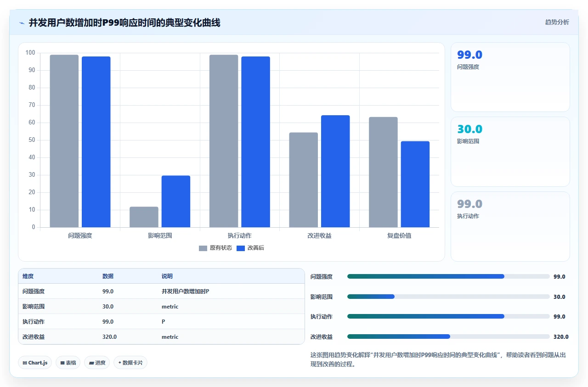Click the 改进收益 x-axis label

click(x=319, y=236)
